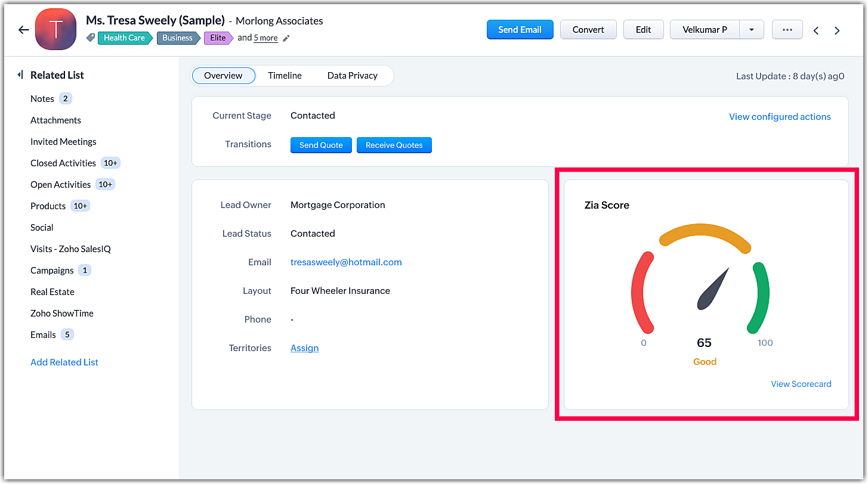Click the Last Update timestamp text

pos(790,76)
